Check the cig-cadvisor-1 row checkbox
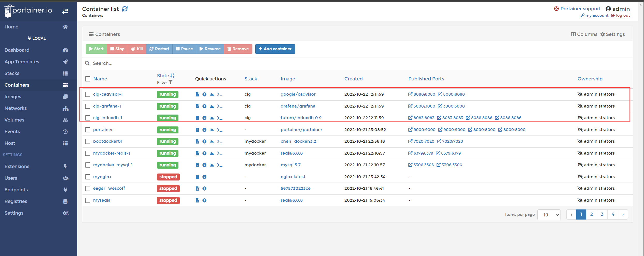The width and height of the screenshot is (644, 256). (88, 94)
